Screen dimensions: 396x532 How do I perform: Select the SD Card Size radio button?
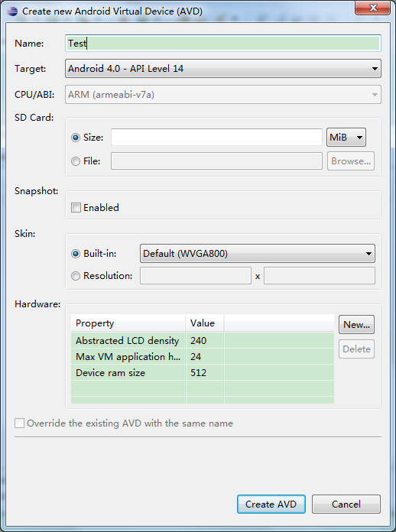click(76, 138)
